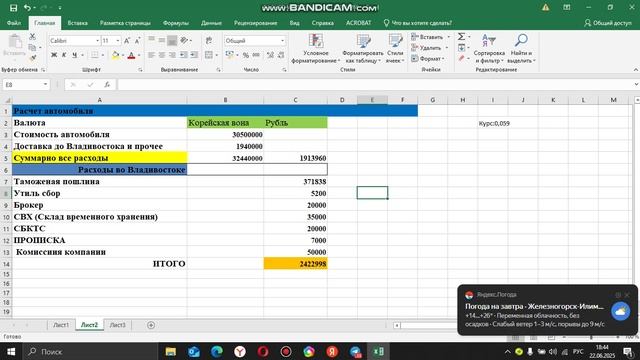Open Условное форматирование menu
640x360 pixels.
(316, 49)
